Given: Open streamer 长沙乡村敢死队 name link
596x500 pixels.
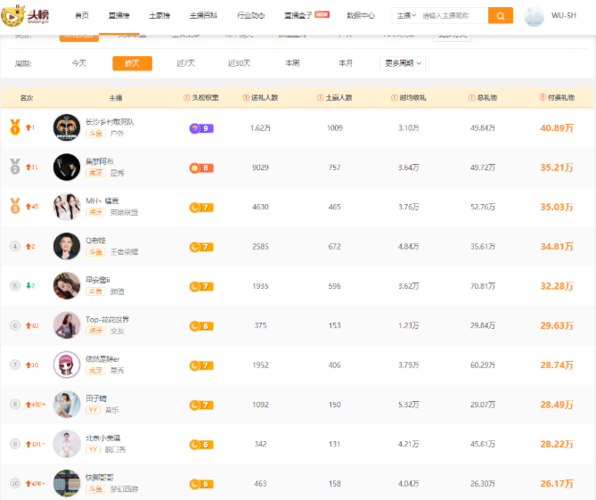Looking at the screenshot, I should pos(110,122).
